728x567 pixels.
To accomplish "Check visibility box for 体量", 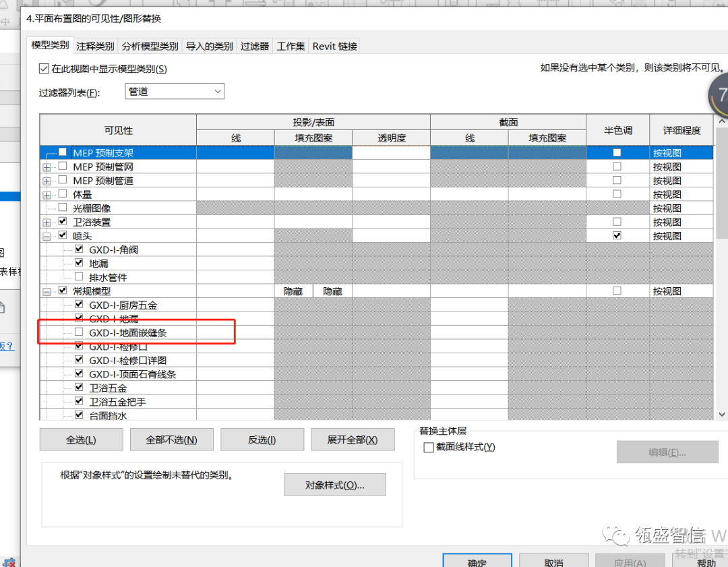I will pyautogui.click(x=63, y=193).
